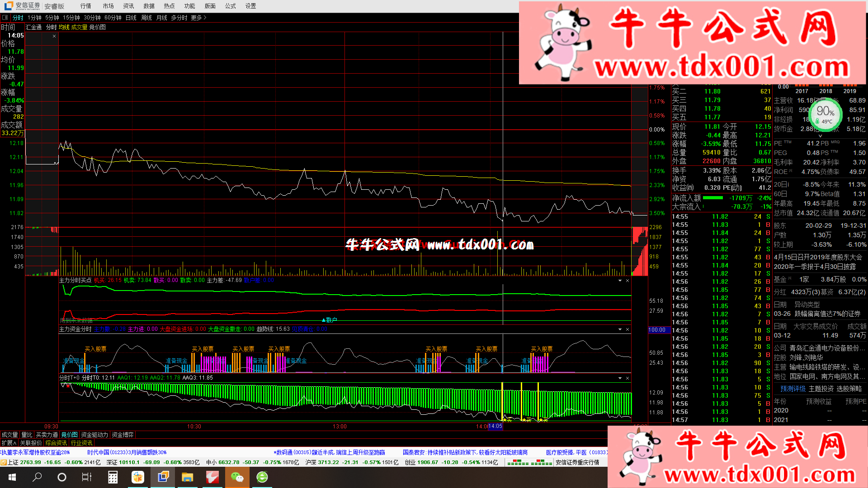Open dropdown arrow of 主力资金分时 panel
Image resolution: width=868 pixels, height=488 pixels.
[x=620, y=329]
